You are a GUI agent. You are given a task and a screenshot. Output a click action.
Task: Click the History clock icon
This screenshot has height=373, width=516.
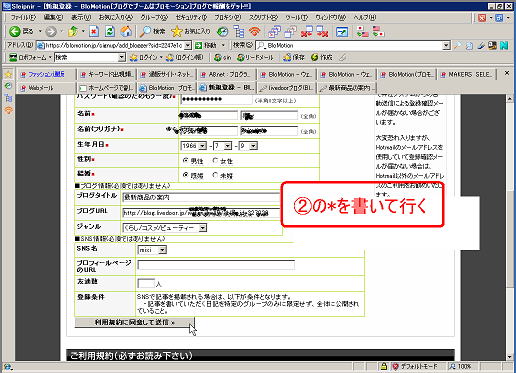[222, 32]
